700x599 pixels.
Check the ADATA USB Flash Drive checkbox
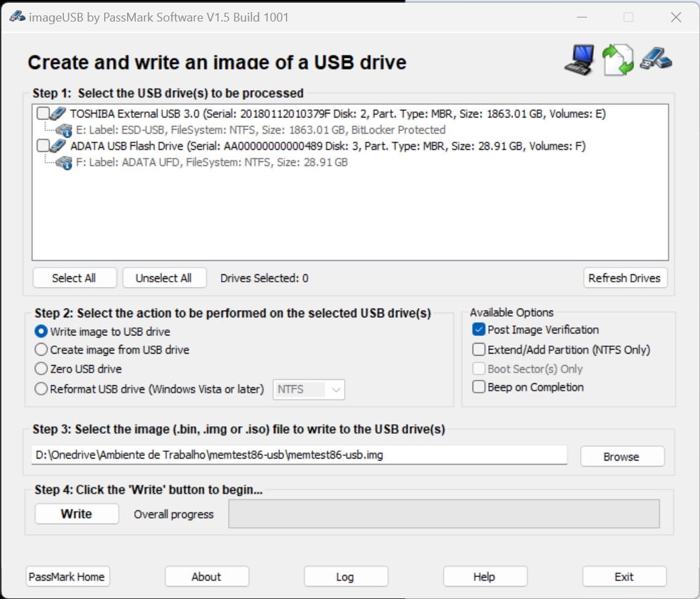[x=42, y=146]
